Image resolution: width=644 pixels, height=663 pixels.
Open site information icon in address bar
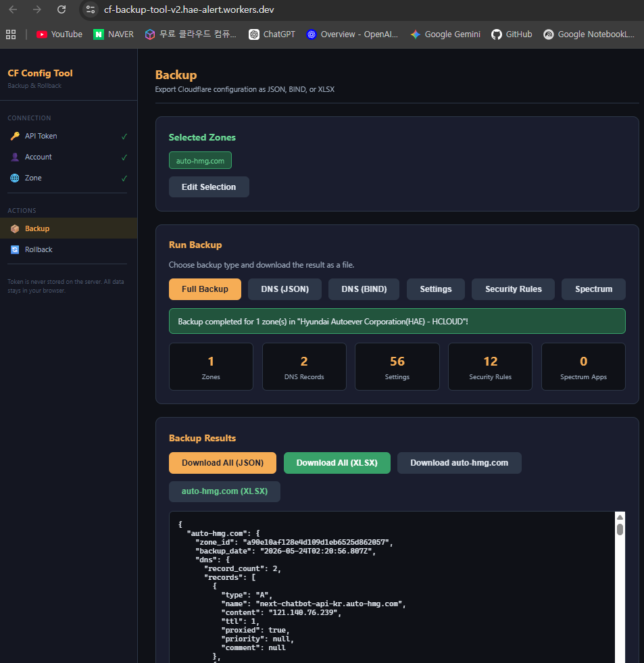(x=90, y=9)
